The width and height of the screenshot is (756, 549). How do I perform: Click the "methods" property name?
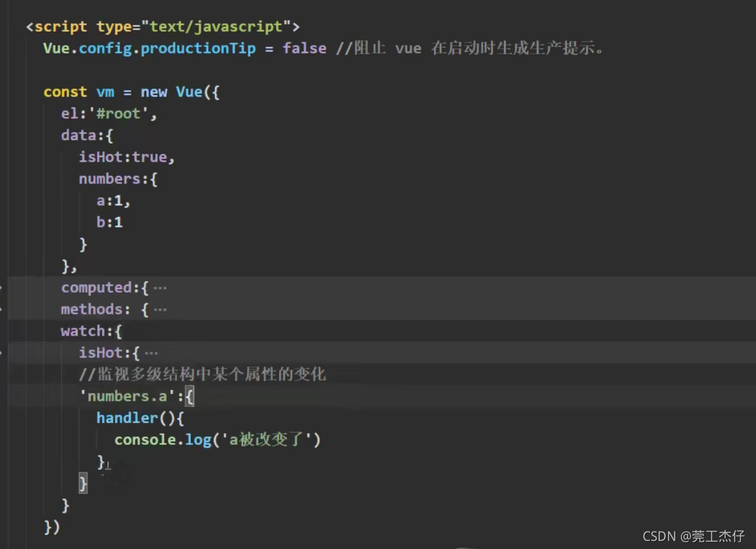tap(91, 309)
